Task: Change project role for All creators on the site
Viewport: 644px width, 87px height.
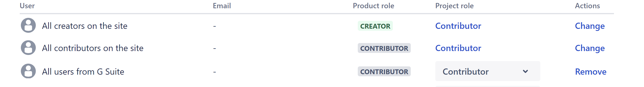Action: [590, 26]
